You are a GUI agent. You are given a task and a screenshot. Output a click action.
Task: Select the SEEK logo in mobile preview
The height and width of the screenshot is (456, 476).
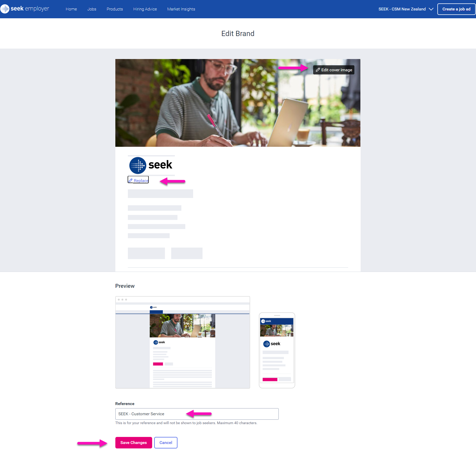pos(267,344)
